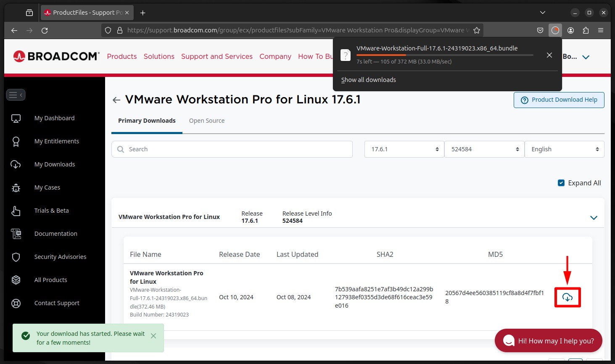
Task: Click the MD5 column header
Action: pyautogui.click(x=495, y=254)
